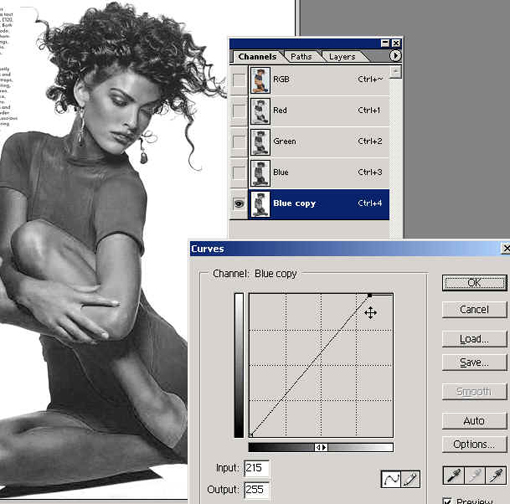
Task: Open the Channels palette flyout menu arrow
Action: 395,56
